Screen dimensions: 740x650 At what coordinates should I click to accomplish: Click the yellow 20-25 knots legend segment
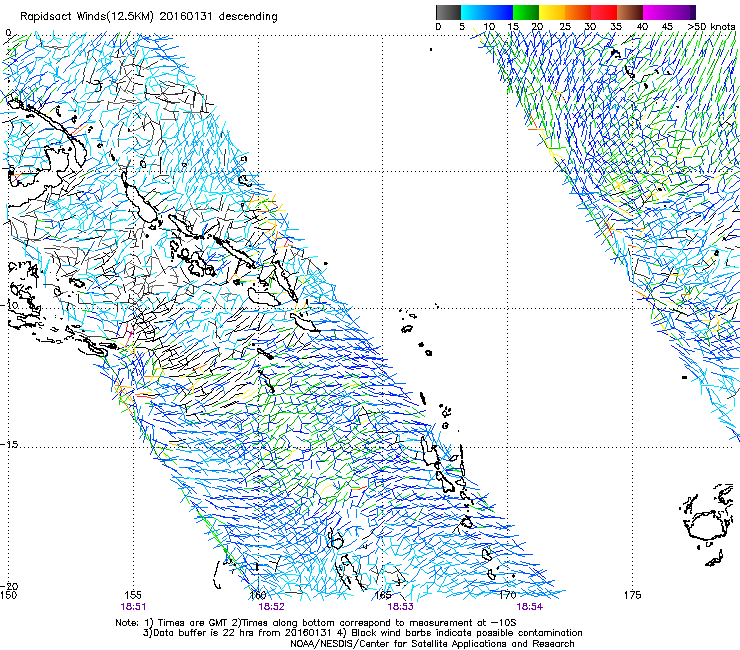pyautogui.click(x=552, y=12)
